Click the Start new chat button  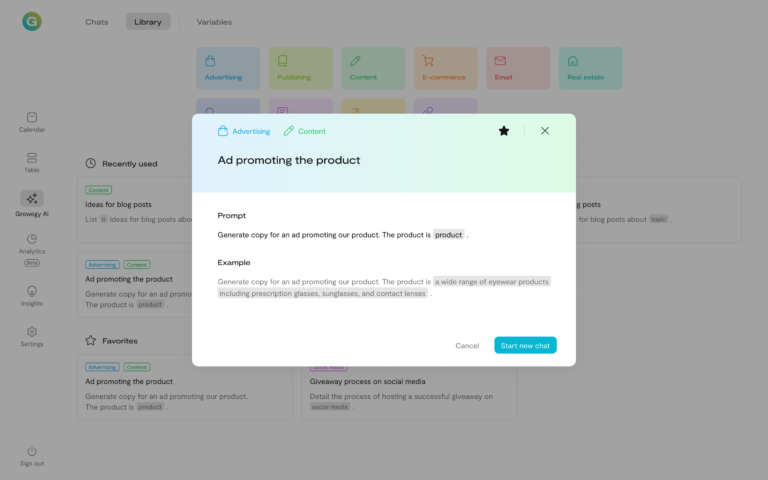click(525, 345)
